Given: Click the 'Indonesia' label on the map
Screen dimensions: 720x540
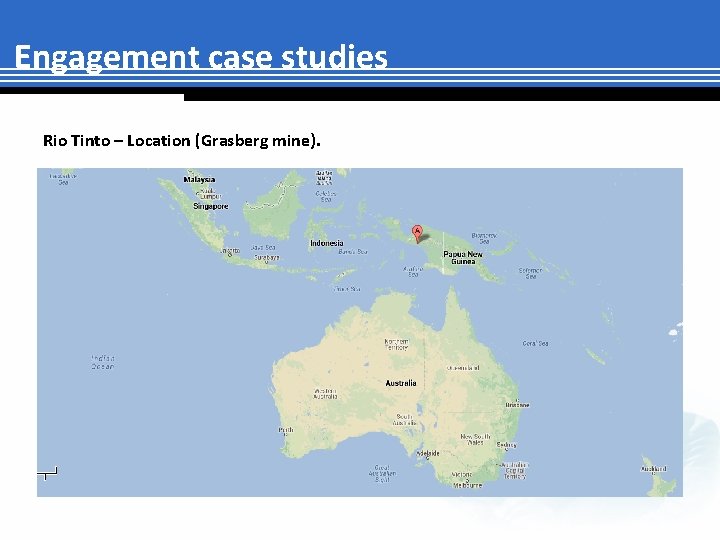Looking at the screenshot, I should click(x=326, y=243).
